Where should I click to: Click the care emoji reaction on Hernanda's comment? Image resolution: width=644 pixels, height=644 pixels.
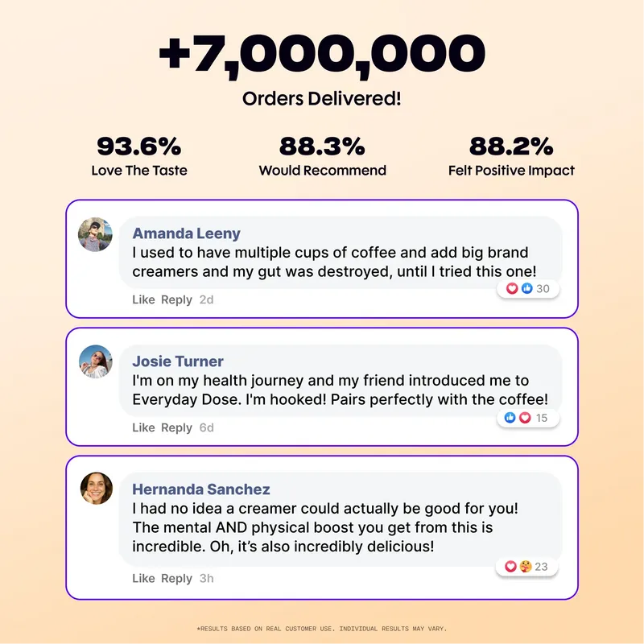526,567
